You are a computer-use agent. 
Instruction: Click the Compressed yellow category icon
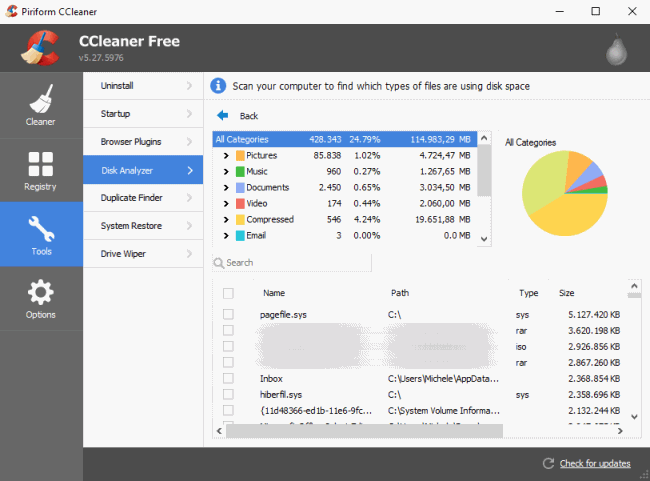240,219
